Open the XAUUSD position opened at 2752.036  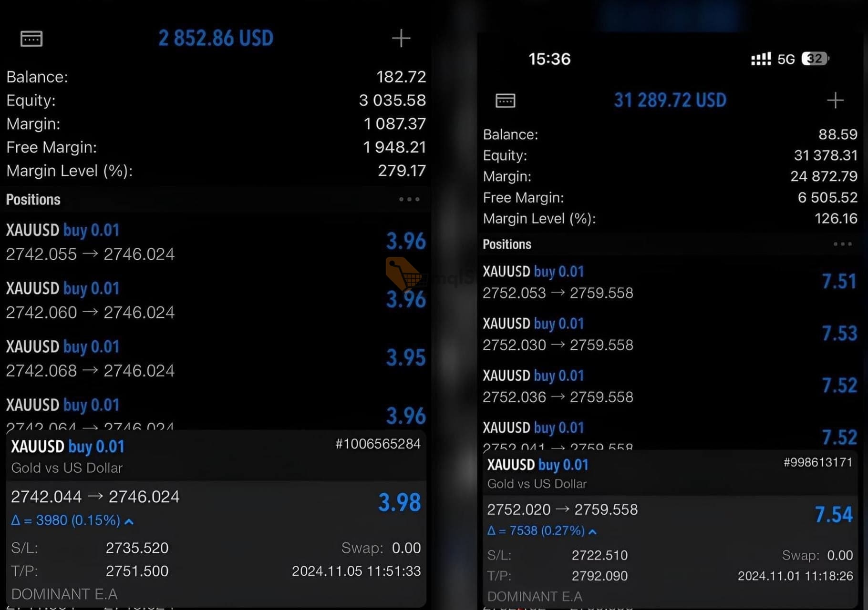668,386
